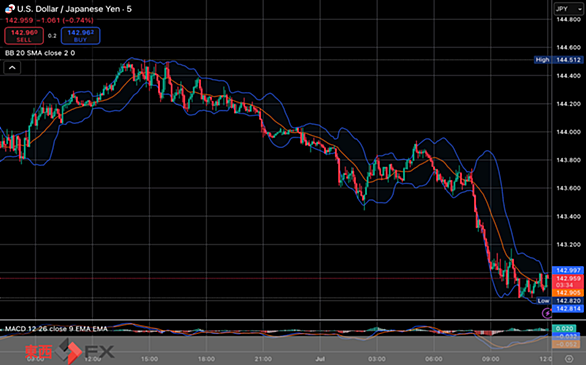The width and height of the screenshot is (586, 365).
Task: Click the High 144.512 price label
Action: pyautogui.click(x=558, y=60)
